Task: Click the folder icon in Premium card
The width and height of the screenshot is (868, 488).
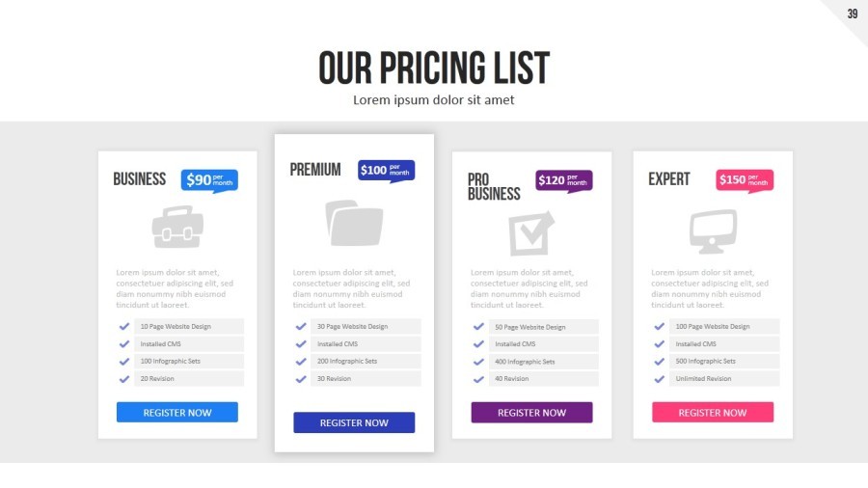Action: (354, 223)
